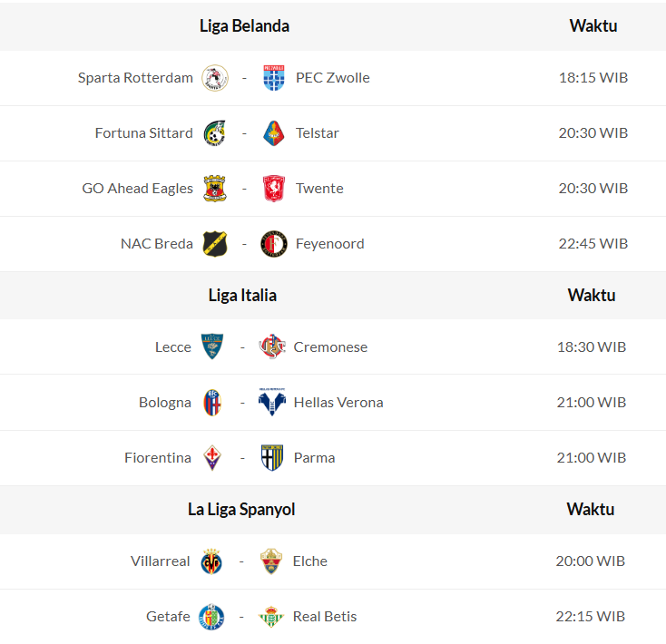This screenshot has height=644, width=666.
Task: Click the Cremonese team name
Action: [x=330, y=347]
